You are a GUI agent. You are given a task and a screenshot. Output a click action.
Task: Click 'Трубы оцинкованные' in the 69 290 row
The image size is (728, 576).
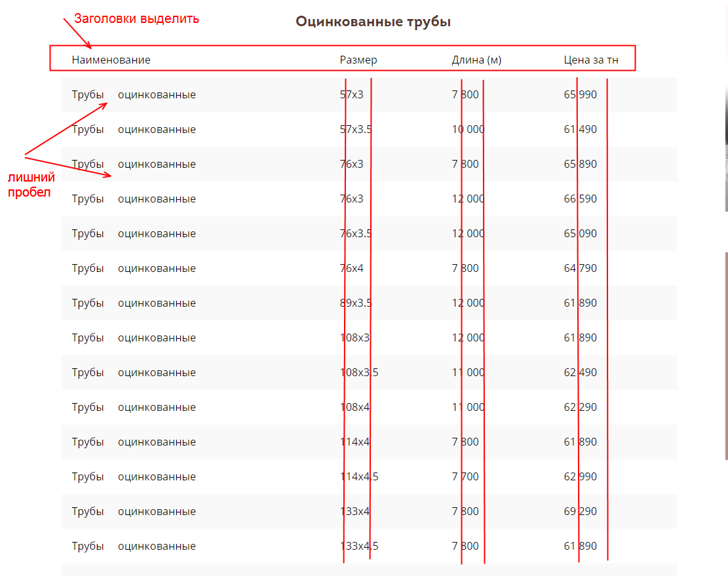tap(134, 512)
